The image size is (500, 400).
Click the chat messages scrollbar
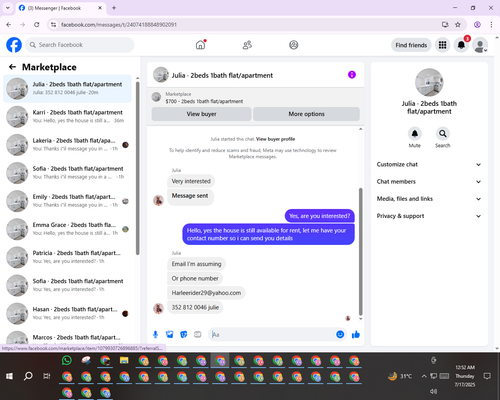(x=360, y=252)
